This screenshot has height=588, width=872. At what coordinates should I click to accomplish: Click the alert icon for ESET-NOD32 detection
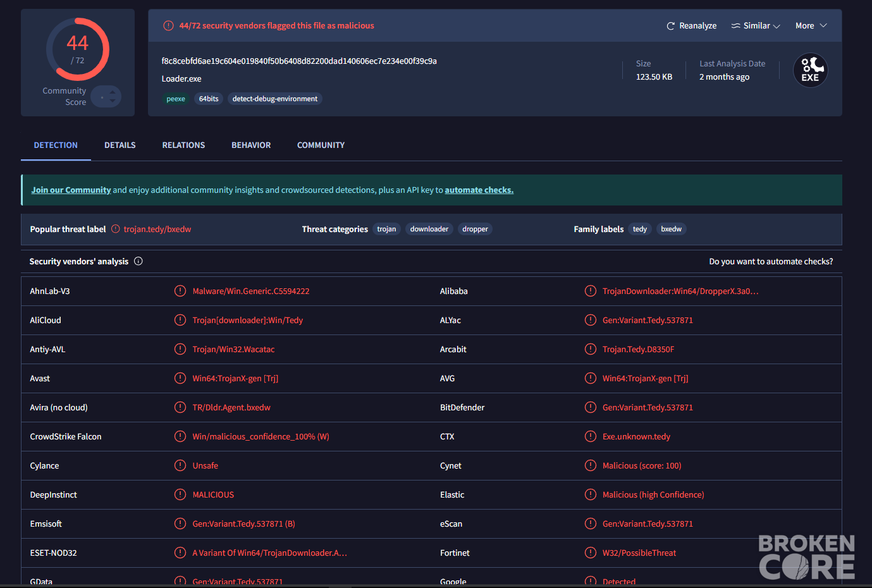click(x=180, y=553)
